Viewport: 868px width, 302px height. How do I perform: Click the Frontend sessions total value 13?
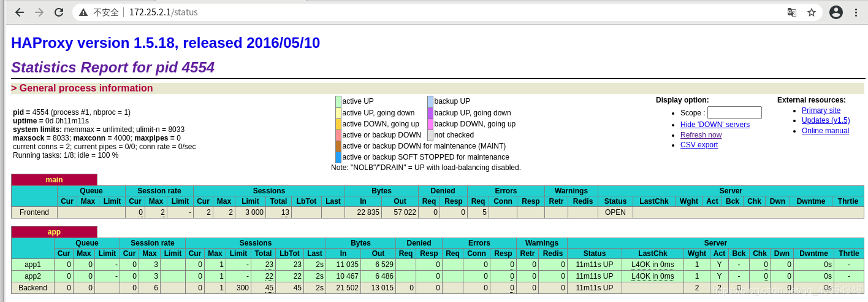tap(286, 212)
